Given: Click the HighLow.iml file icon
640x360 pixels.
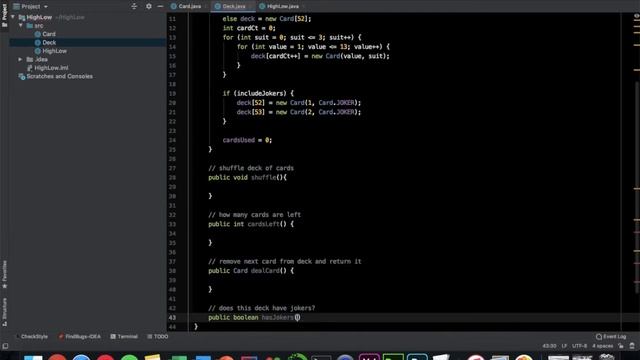Looking at the screenshot, I should (x=29, y=68).
